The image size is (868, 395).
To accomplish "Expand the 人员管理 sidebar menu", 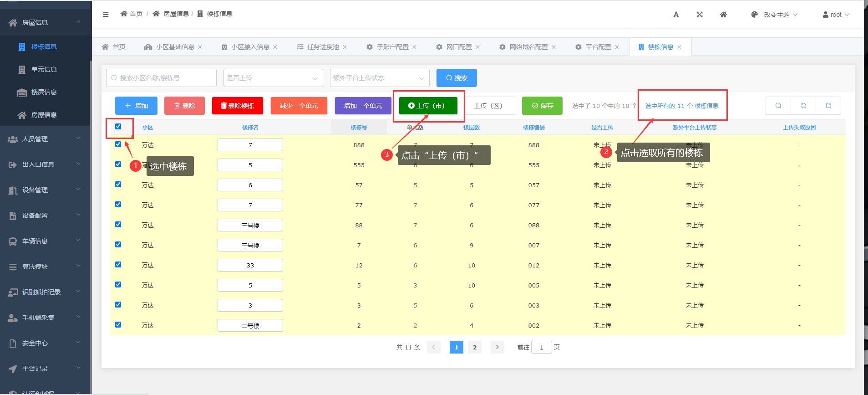I will point(45,139).
